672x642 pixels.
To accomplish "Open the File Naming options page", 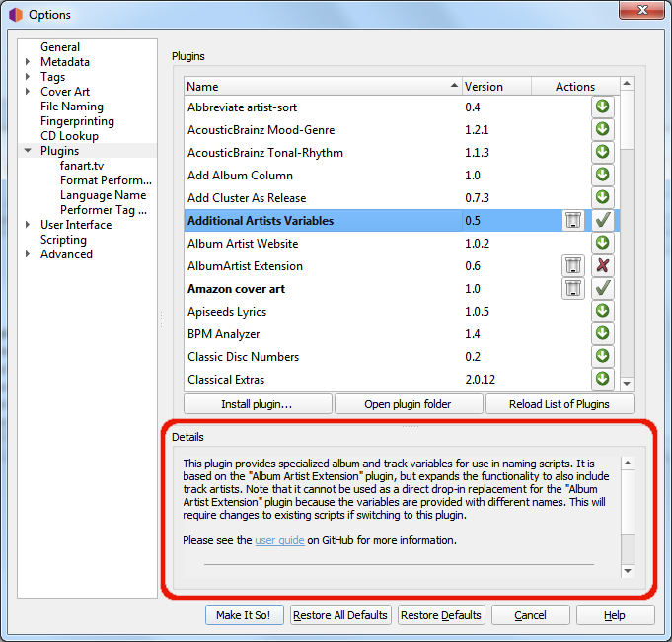I will click(x=71, y=107).
